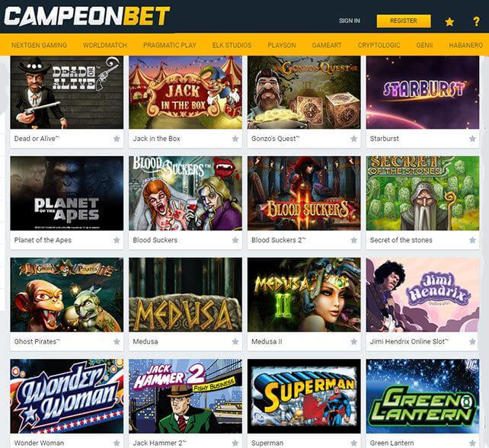Open the ELK Studios provider tab

(x=232, y=45)
